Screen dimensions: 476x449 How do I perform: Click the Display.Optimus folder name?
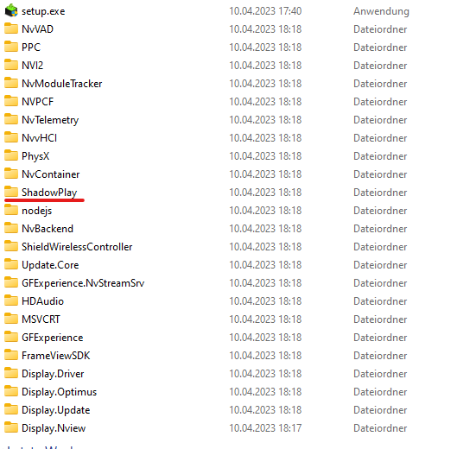click(60, 392)
